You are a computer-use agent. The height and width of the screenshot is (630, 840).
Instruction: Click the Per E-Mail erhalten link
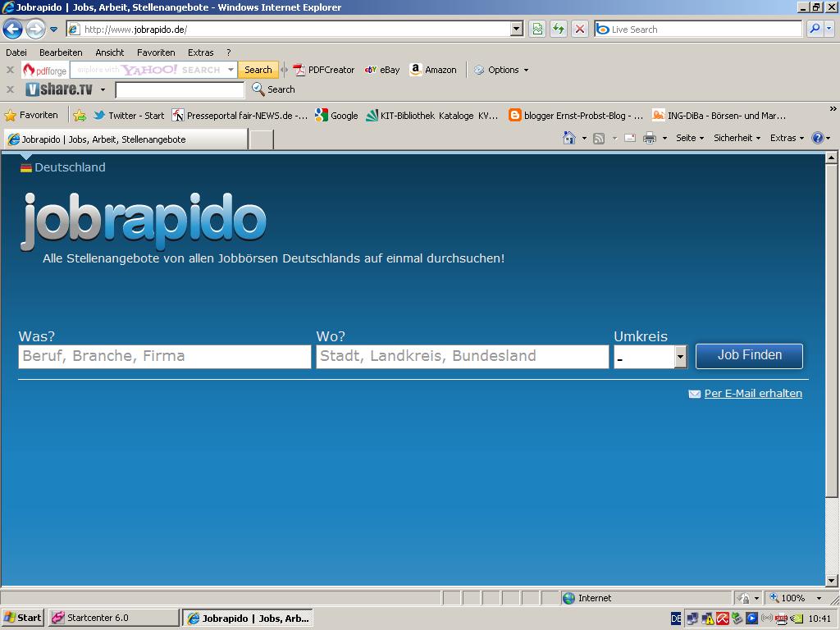pyautogui.click(x=753, y=393)
